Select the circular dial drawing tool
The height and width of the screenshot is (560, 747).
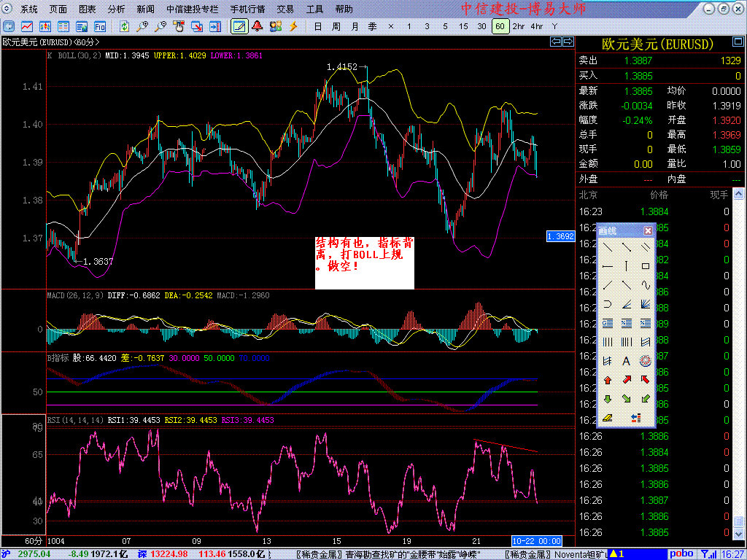[x=646, y=362]
